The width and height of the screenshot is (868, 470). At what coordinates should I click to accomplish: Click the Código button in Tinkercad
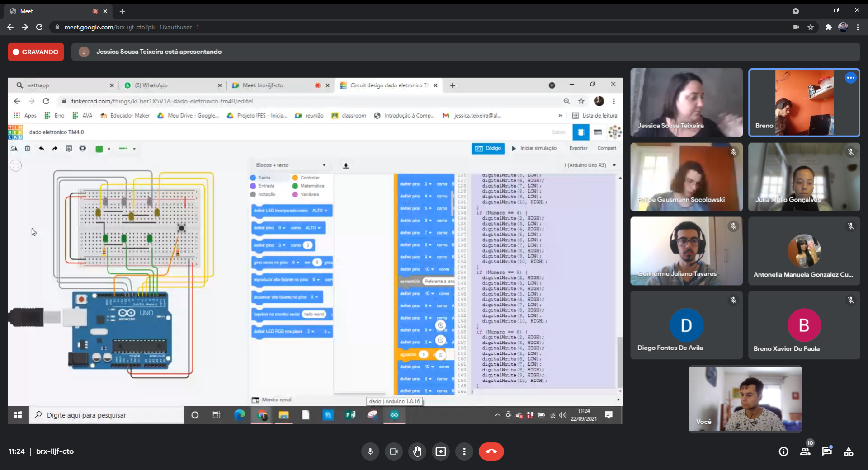pyautogui.click(x=488, y=148)
